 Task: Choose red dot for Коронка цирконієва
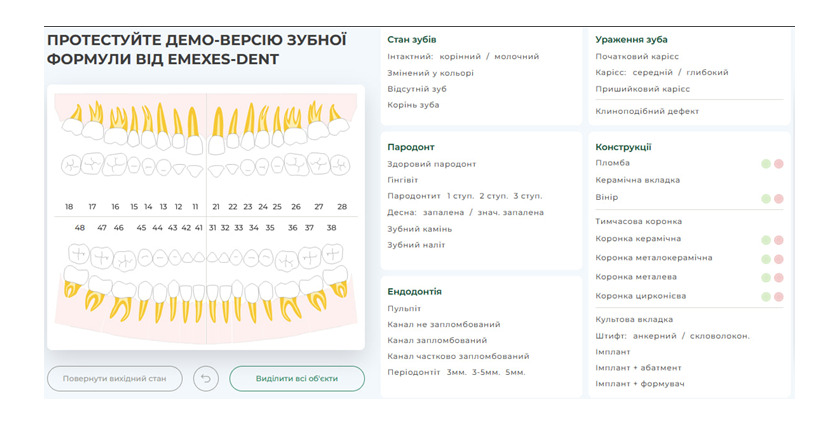778,296
